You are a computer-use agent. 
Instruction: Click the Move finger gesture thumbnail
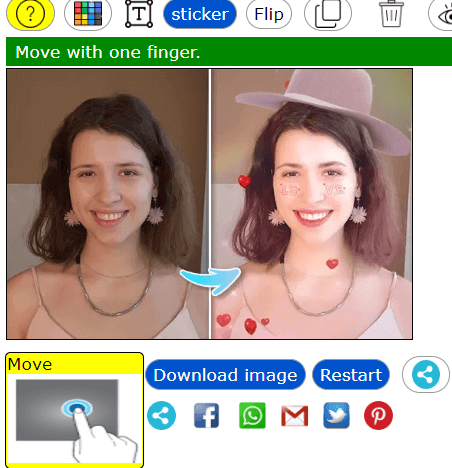pyautogui.click(x=75, y=410)
